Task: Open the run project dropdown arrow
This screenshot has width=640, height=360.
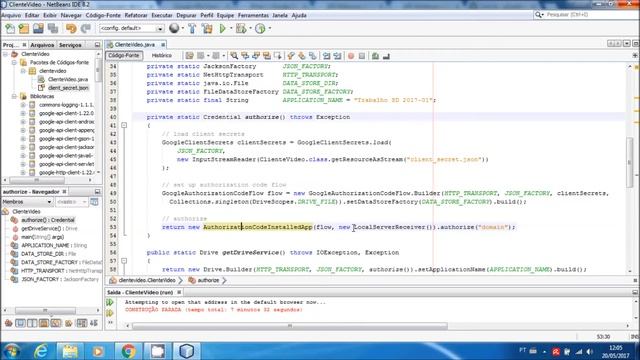Action: (x=231, y=29)
